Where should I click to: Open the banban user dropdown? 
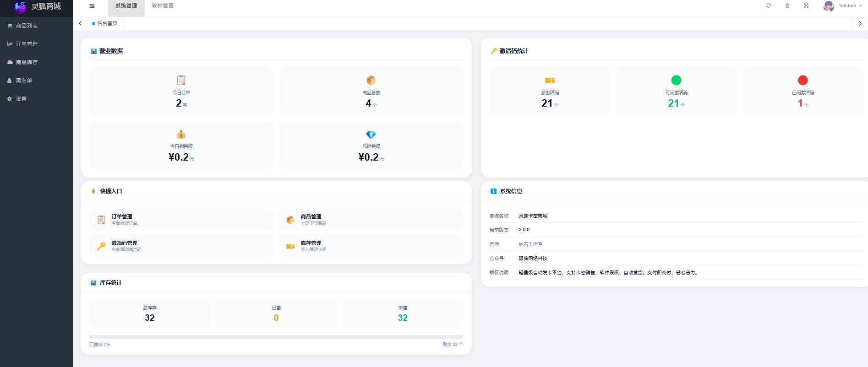point(851,6)
